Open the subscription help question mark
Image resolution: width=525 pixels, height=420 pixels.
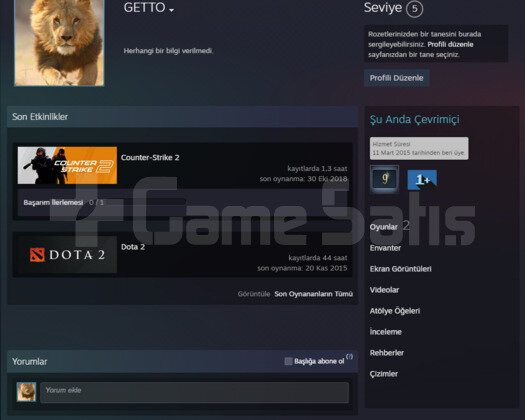349,357
